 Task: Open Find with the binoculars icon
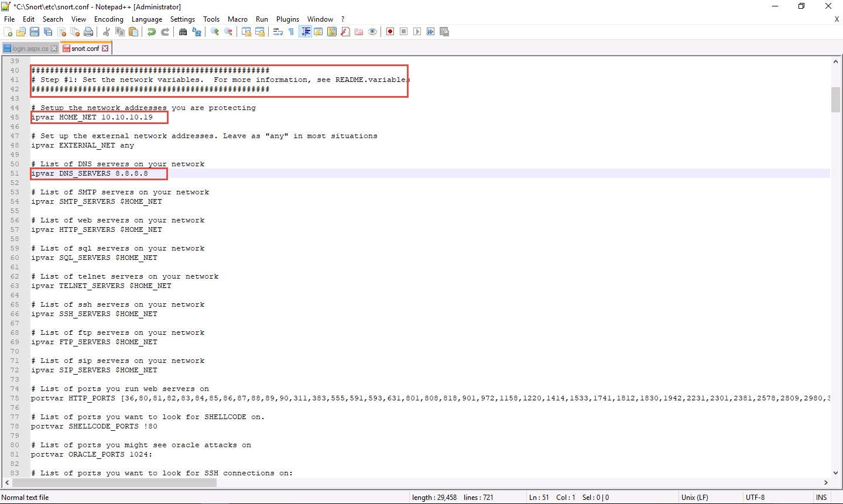[183, 32]
